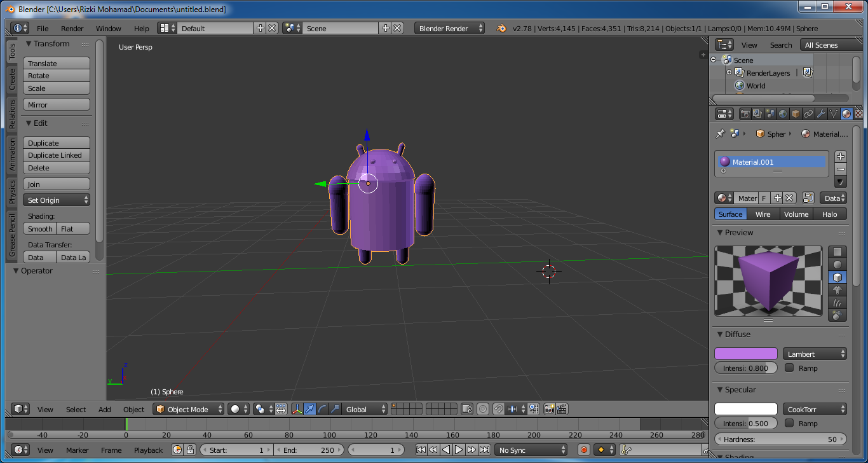Open the Blender Render engine dropdown

tap(449, 28)
